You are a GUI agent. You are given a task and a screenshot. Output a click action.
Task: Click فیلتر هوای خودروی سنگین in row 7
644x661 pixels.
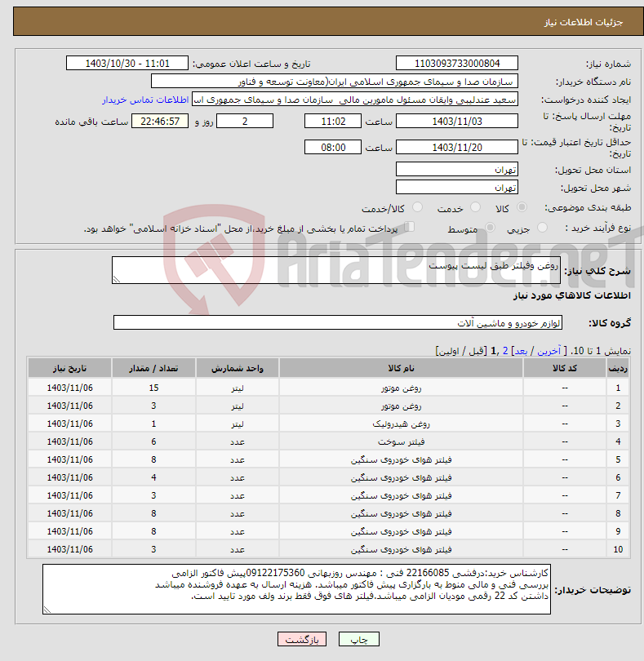coord(401,496)
